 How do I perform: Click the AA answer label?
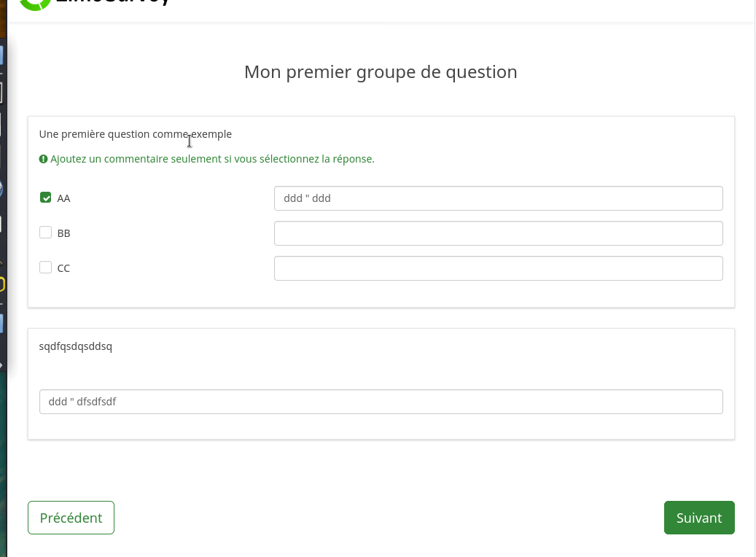click(63, 198)
